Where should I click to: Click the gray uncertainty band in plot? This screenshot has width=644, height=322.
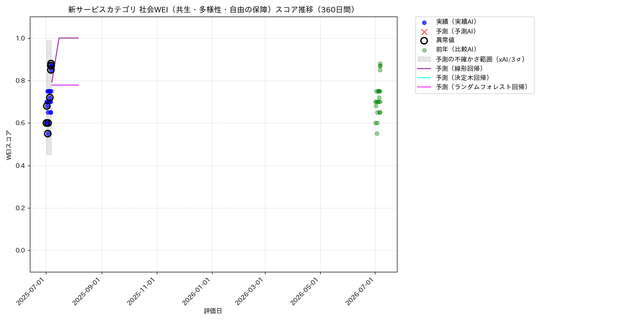click(49, 98)
